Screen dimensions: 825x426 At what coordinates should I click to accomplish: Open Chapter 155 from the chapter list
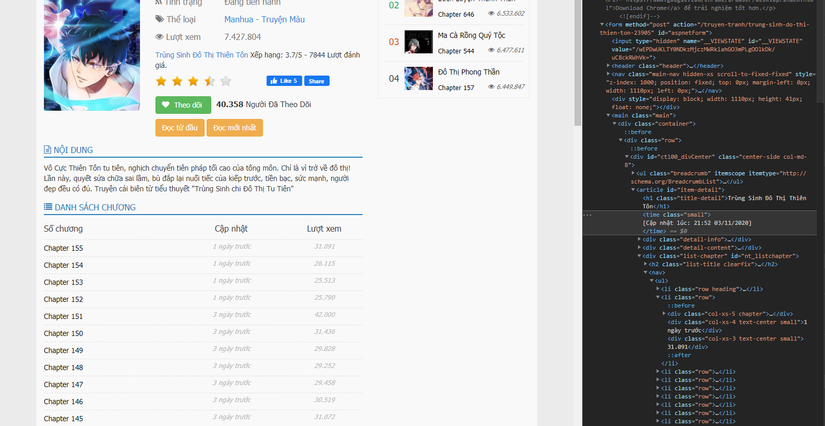tap(63, 248)
